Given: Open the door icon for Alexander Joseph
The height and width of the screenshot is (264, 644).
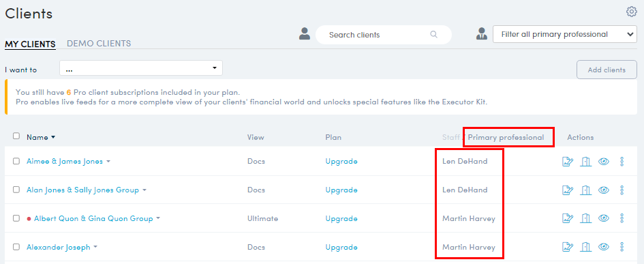Looking at the screenshot, I should (x=585, y=247).
